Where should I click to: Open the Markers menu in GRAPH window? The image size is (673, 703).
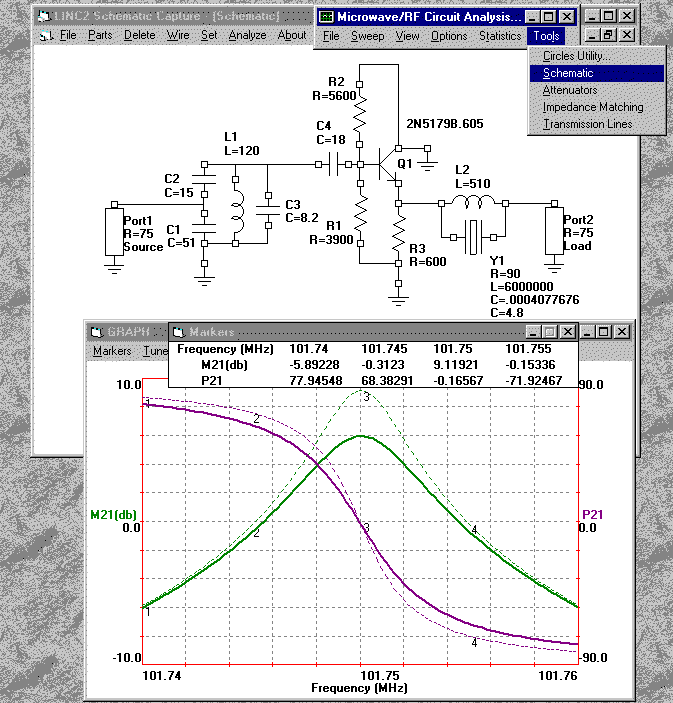[112, 351]
